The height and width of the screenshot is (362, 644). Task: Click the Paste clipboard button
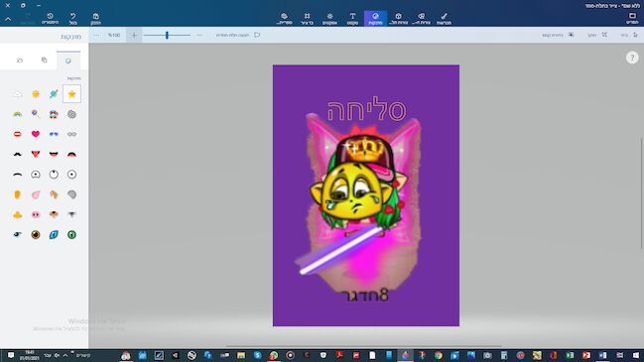pyautogui.click(x=95, y=19)
